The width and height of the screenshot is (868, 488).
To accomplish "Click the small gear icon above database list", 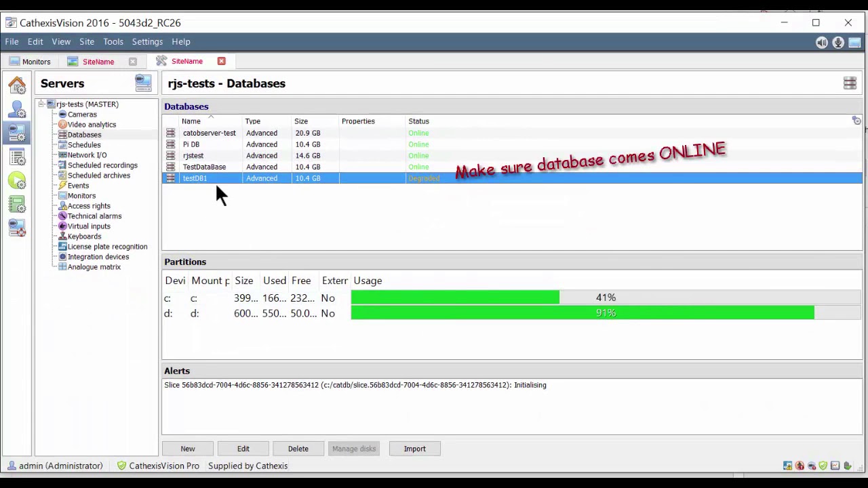I will click(856, 121).
